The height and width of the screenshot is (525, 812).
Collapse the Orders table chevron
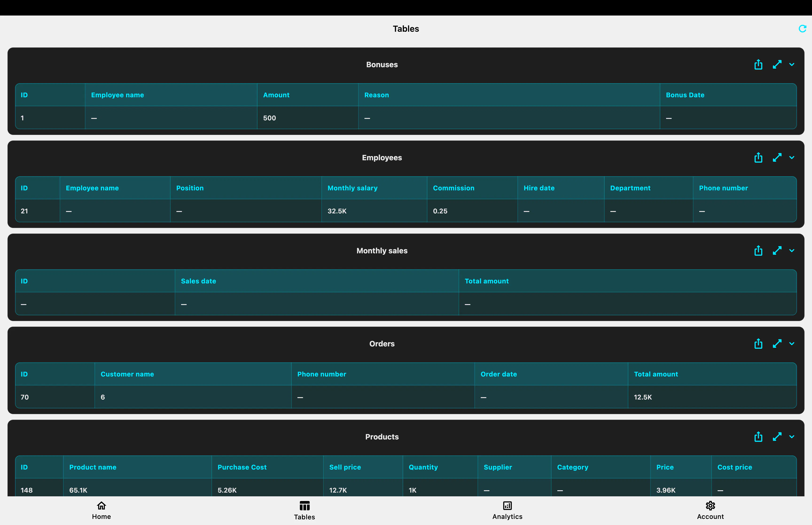pos(792,344)
